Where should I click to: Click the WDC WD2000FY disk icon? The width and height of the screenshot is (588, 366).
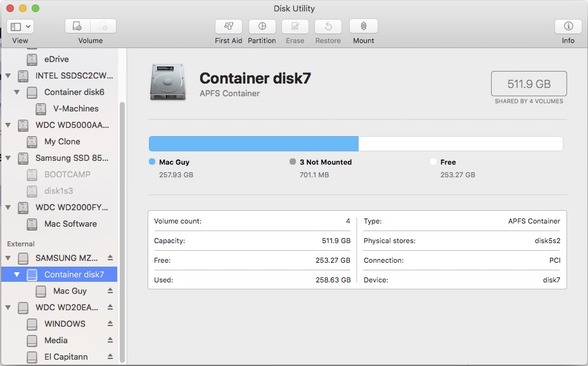tap(23, 208)
